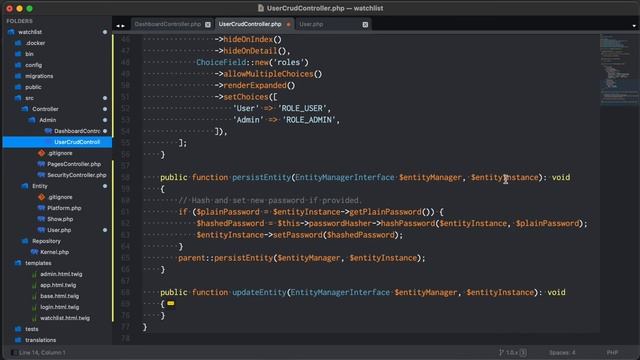This screenshot has height=360, width=640.
Task: Click the updateEntity function name
Action: pyautogui.click(x=259, y=293)
